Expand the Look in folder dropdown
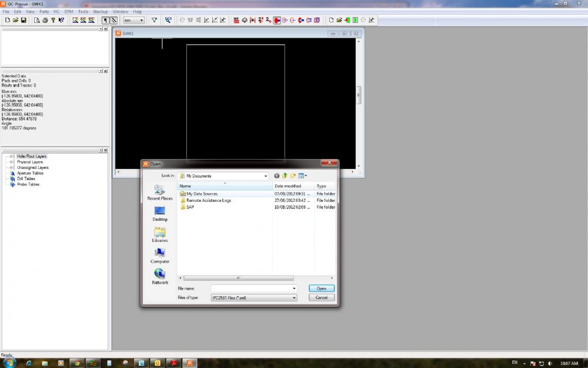 [x=265, y=175]
